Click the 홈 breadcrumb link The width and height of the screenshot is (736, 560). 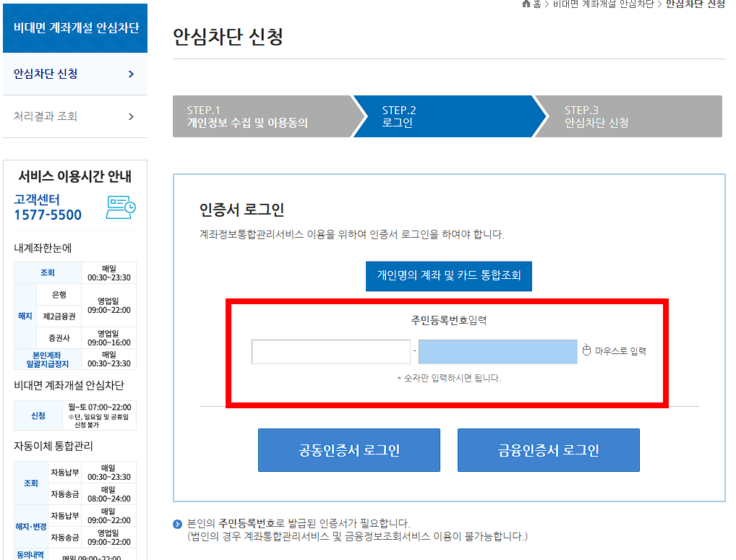pyautogui.click(x=539, y=4)
